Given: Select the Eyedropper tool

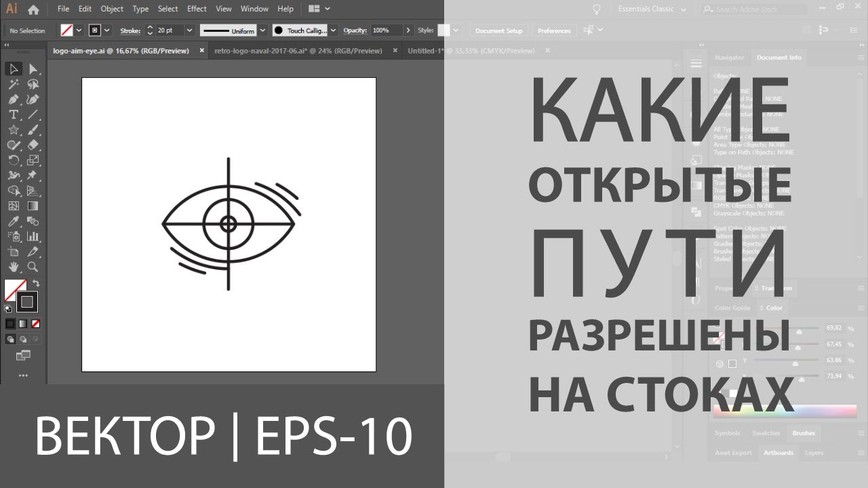Looking at the screenshot, I should 14,221.
